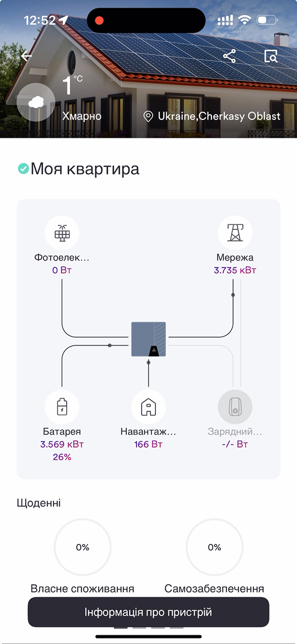This screenshot has width=297, height=644.
Task: Open the Мережа power grid icon
Action: tap(235, 232)
